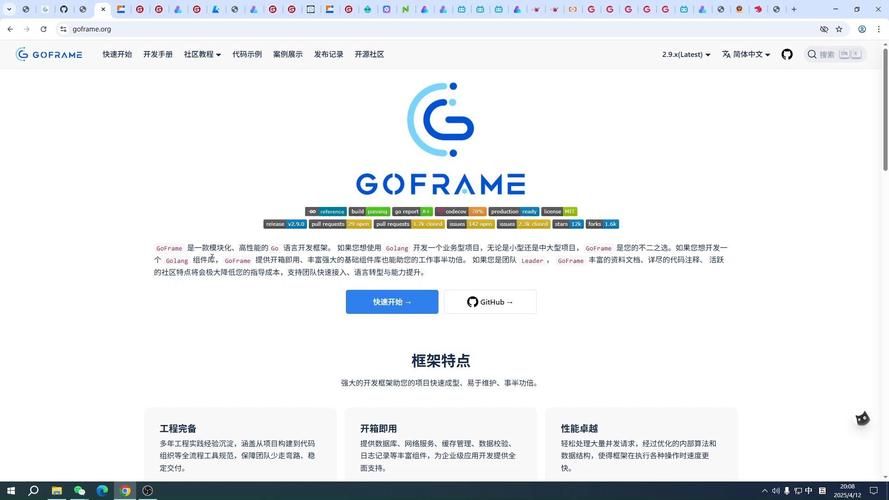Click the release v2.9.0 badge
The image size is (889, 500).
[x=285, y=224]
